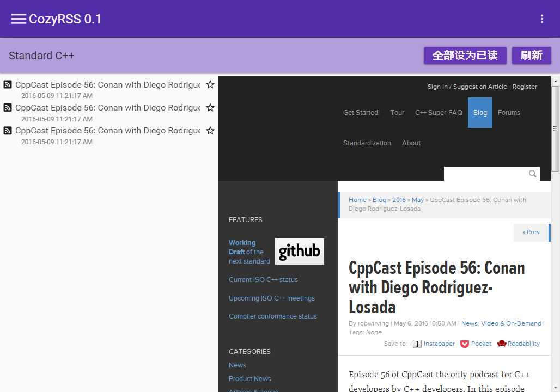Save article via Pocket text link
Screen dimensions: 560x392
coord(481,344)
